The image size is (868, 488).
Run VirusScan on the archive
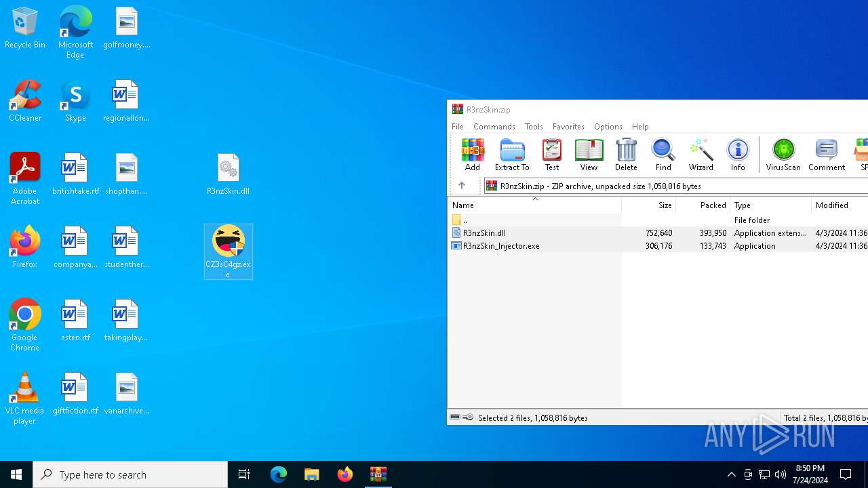tap(783, 155)
